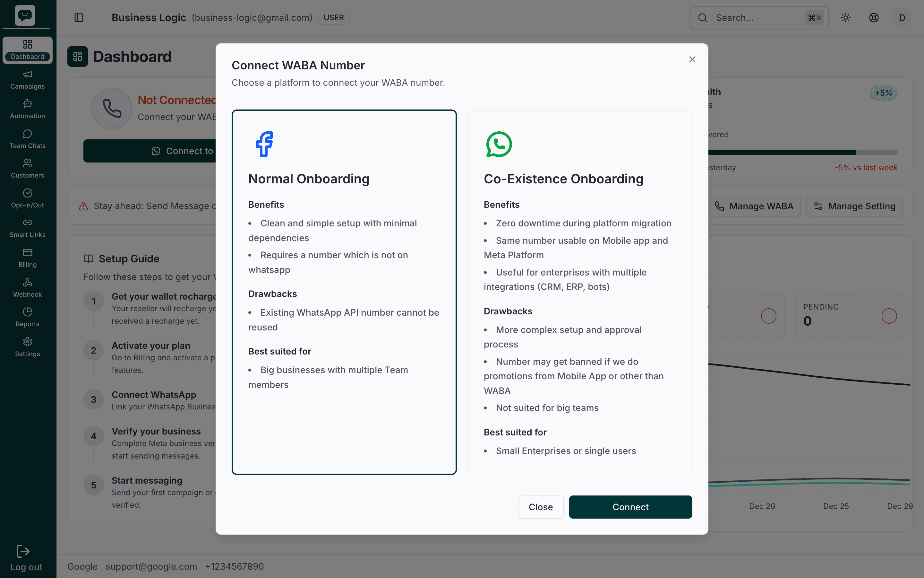The width and height of the screenshot is (924, 578).
Task: Close the dialog with X icon
Action: pos(692,59)
